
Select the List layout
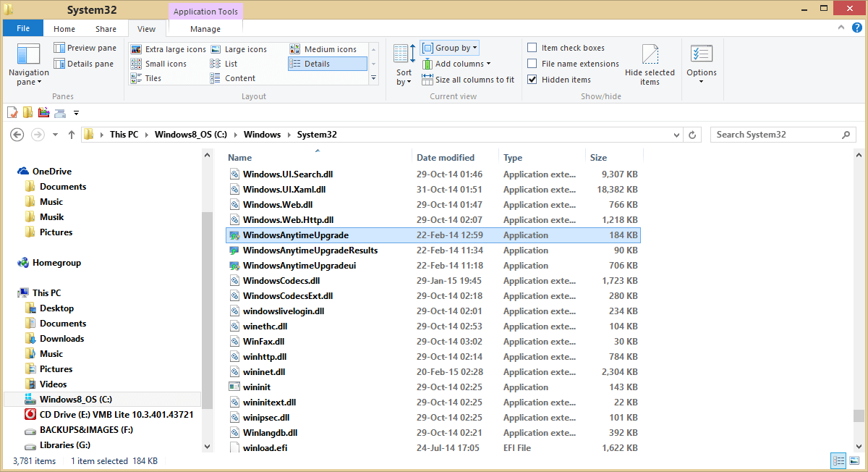[224, 64]
